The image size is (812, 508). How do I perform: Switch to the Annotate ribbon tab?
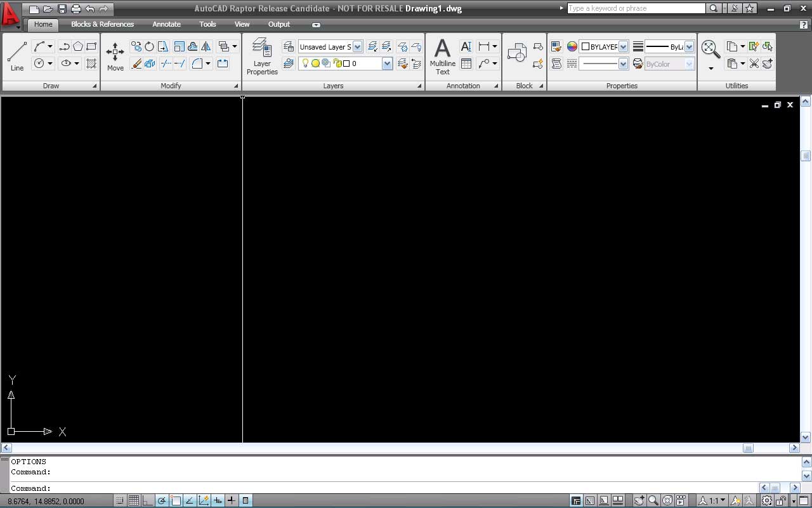tap(166, 24)
